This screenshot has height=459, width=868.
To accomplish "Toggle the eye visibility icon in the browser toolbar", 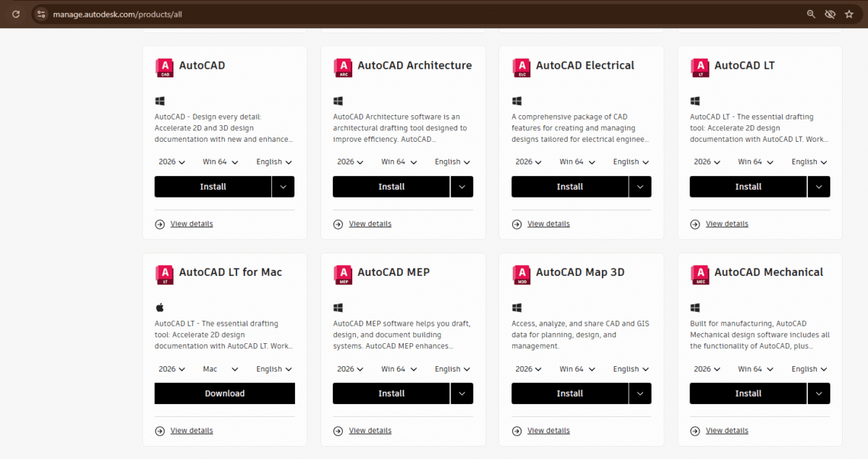I will [830, 14].
